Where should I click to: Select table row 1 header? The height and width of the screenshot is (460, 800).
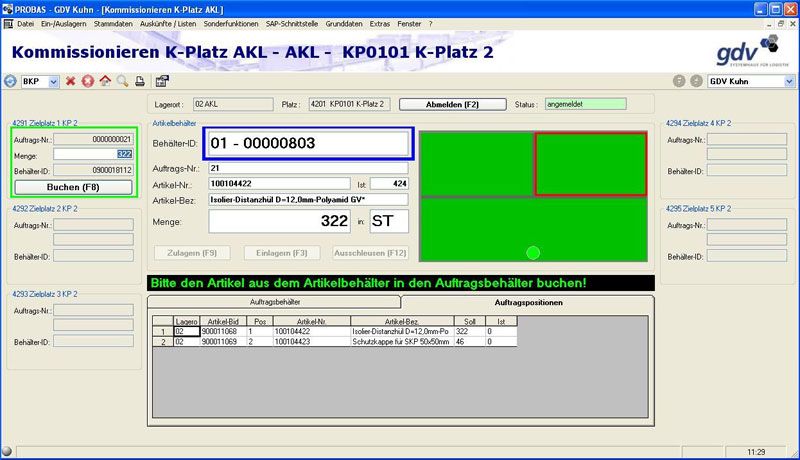pyautogui.click(x=163, y=331)
